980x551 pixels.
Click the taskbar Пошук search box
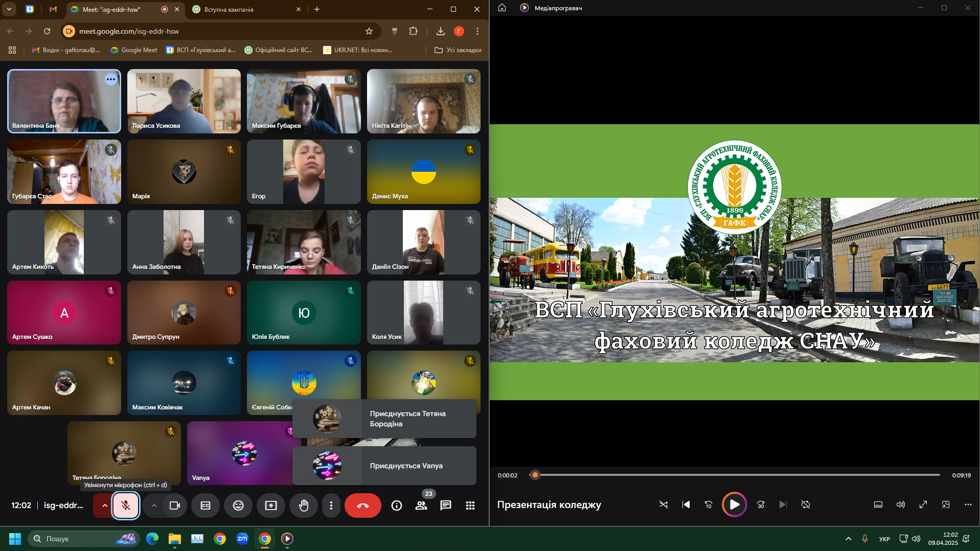click(x=84, y=539)
